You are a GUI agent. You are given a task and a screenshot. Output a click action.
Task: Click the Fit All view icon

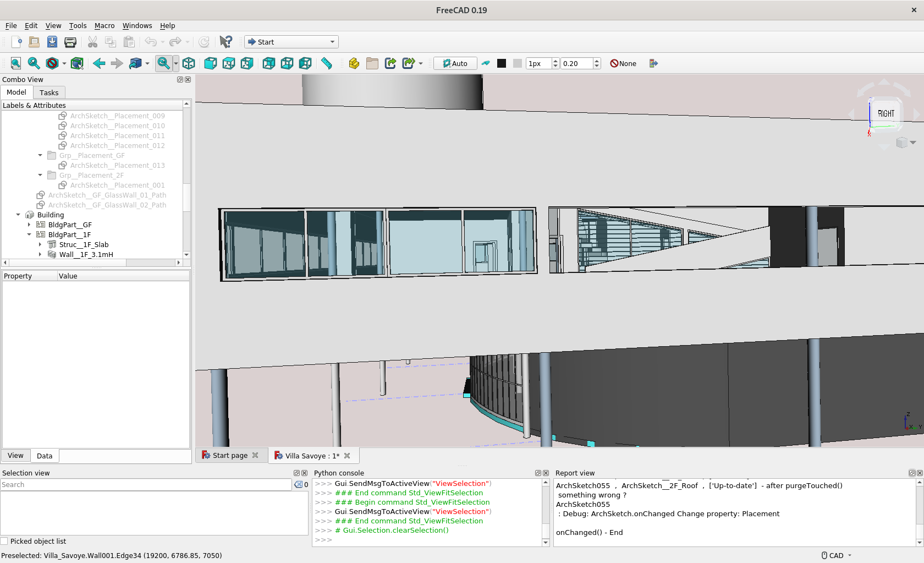[16, 63]
